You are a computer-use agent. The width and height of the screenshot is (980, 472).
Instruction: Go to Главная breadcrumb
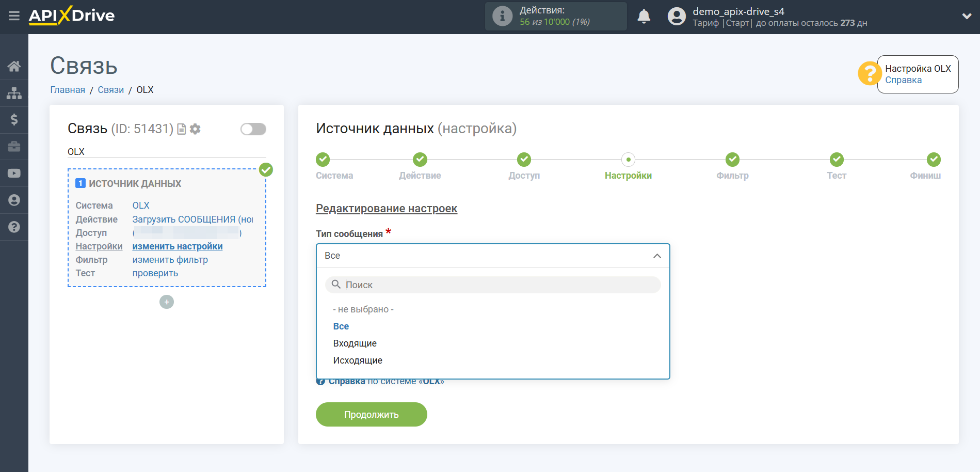pyautogui.click(x=68, y=90)
